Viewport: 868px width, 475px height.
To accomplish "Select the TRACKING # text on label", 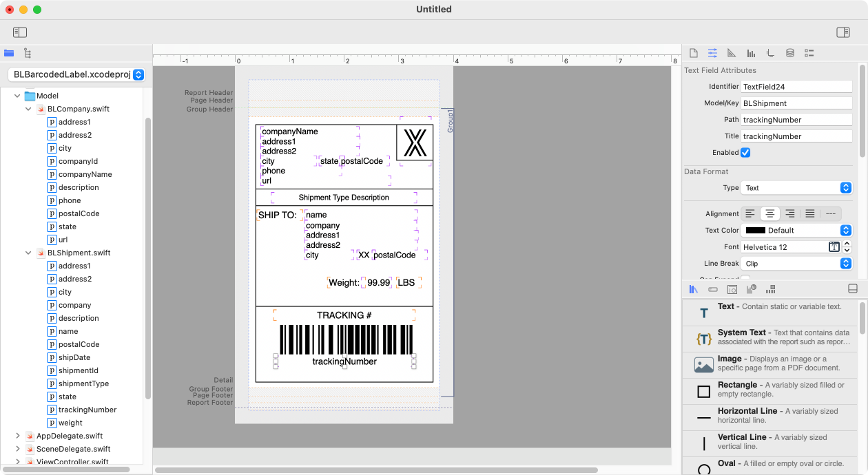I will [344, 315].
